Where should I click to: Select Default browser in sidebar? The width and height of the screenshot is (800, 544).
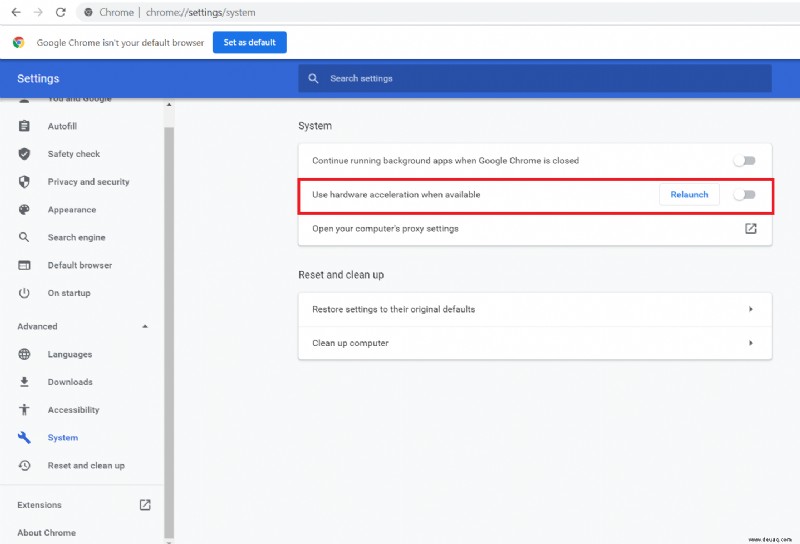tap(82, 265)
